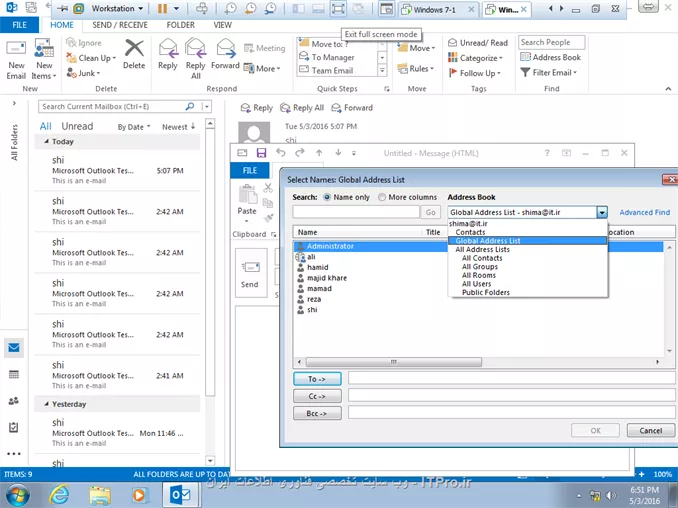678x508 pixels.
Task: Switch to SEND / RECEIVE tab
Action: [x=120, y=25]
